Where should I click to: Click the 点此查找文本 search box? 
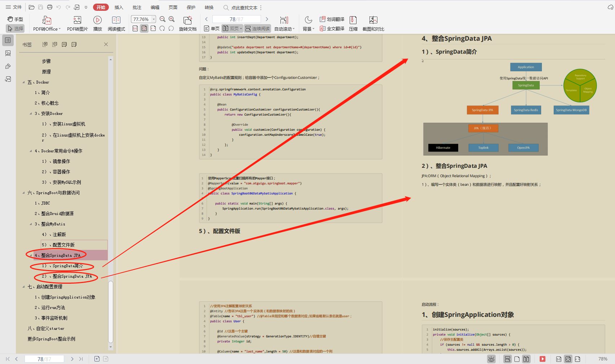(240, 8)
